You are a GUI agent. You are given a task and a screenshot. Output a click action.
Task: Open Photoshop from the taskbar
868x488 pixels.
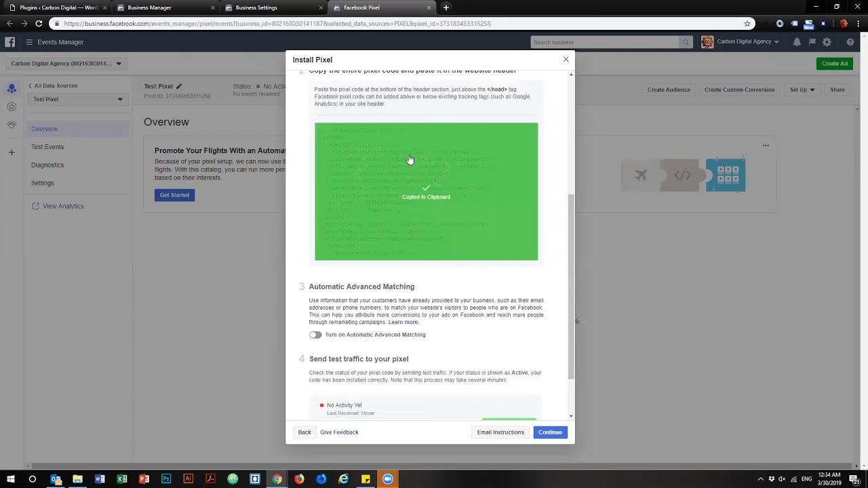[x=166, y=479]
